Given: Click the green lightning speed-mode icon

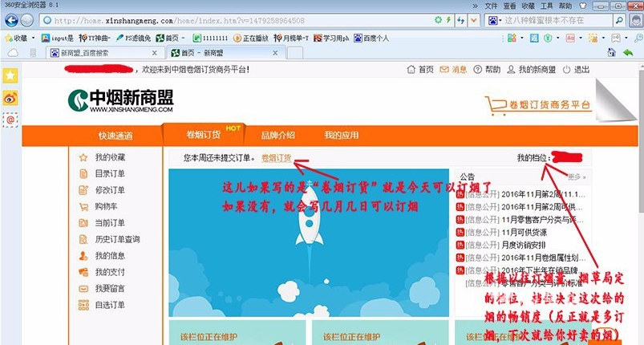Looking at the screenshot, I should (448, 20).
